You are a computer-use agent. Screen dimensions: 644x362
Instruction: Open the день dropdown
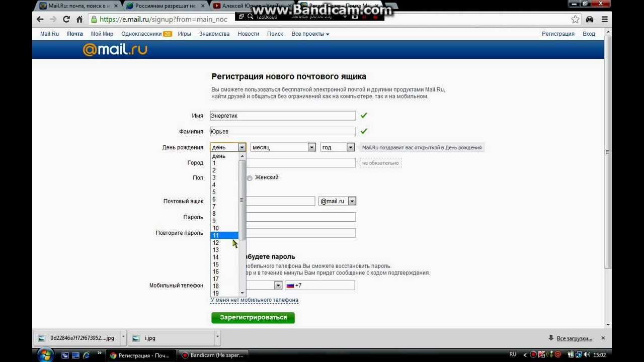[x=228, y=147]
